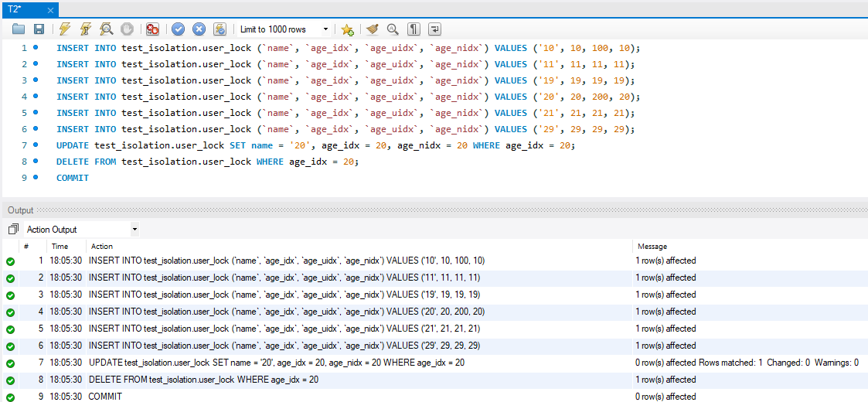Click the '0 row(s) affected' message for COMMIT
868x402 pixels.
tap(666, 397)
